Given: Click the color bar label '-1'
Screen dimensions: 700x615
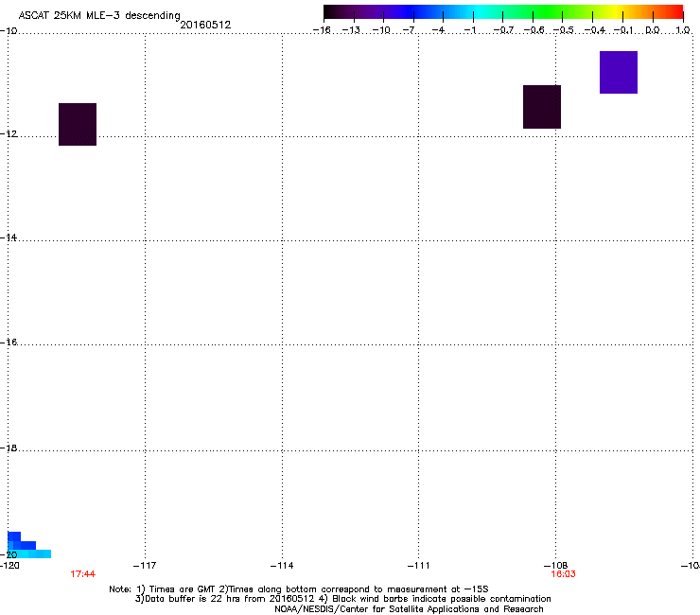Looking at the screenshot, I should (x=469, y=30).
